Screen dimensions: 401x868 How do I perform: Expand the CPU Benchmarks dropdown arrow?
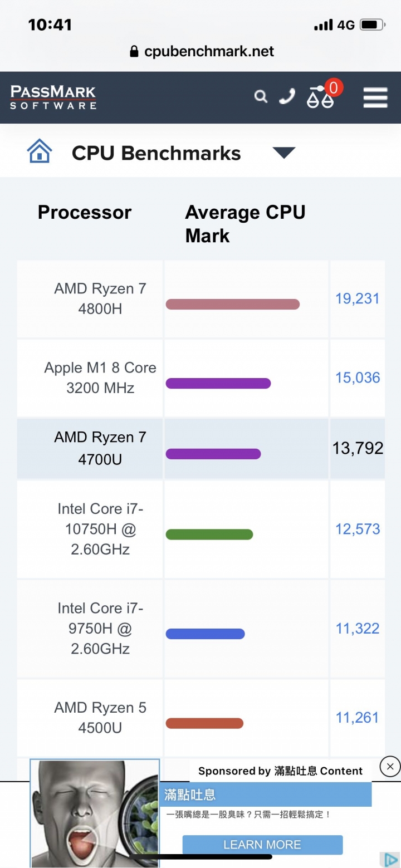pos(284,153)
